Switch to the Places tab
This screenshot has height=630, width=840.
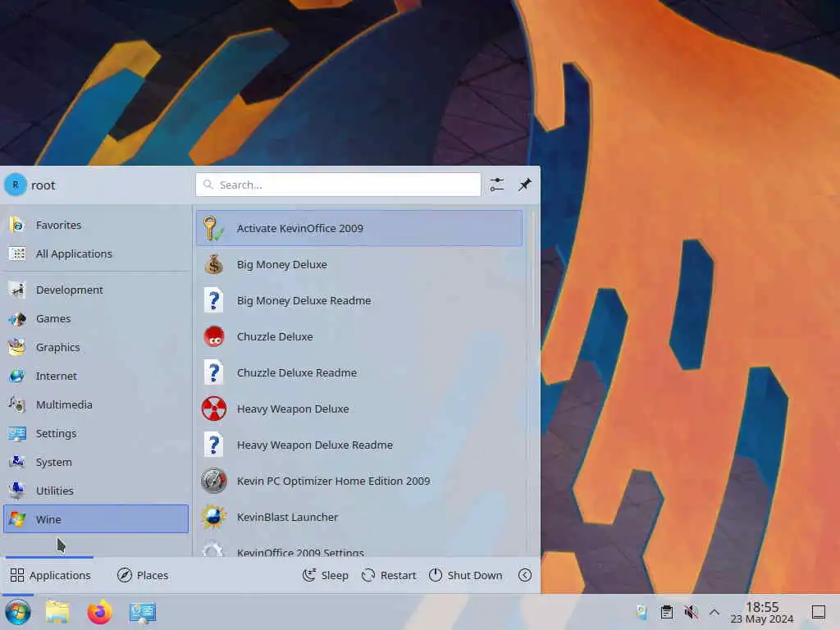143,575
